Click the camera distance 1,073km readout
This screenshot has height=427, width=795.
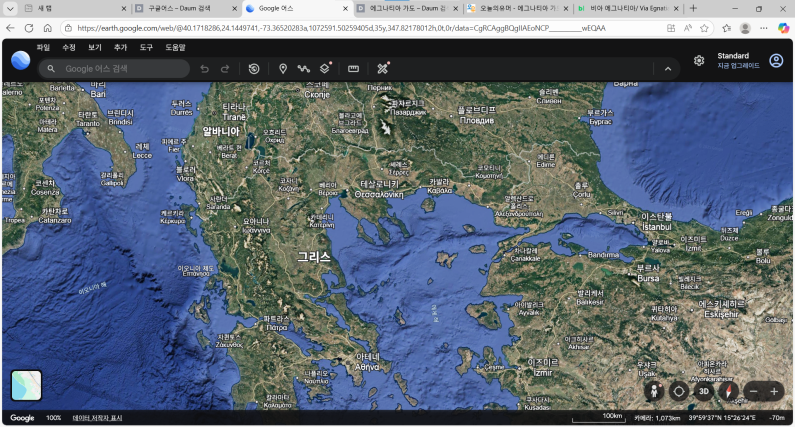click(657, 418)
